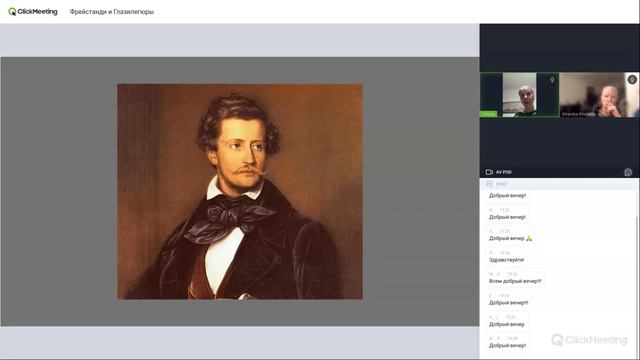Click the chat message "Здравствуйте!"
This screenshot has height=360, width=640.
click(x=507, y=260)
